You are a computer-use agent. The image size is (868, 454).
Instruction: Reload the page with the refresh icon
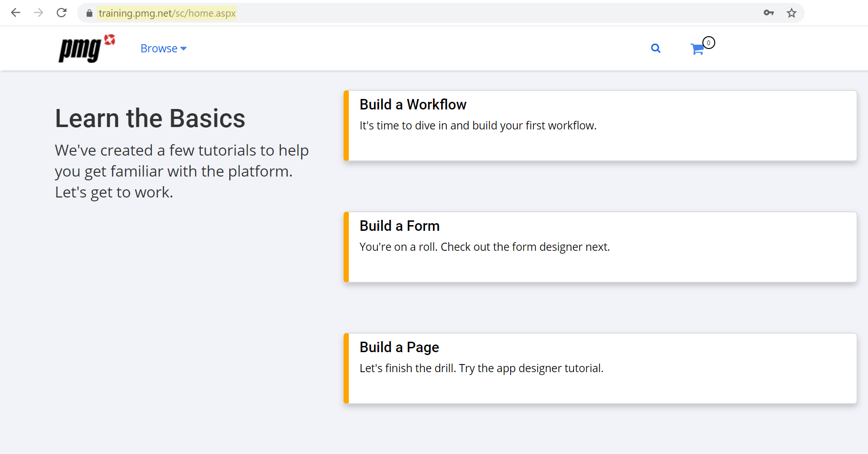click(61, 13)
